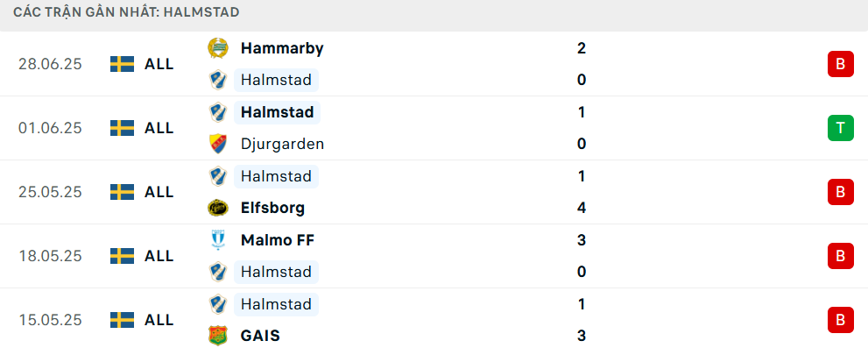
Task: Click the 01.06.25 match date
Action: point(50,129)
